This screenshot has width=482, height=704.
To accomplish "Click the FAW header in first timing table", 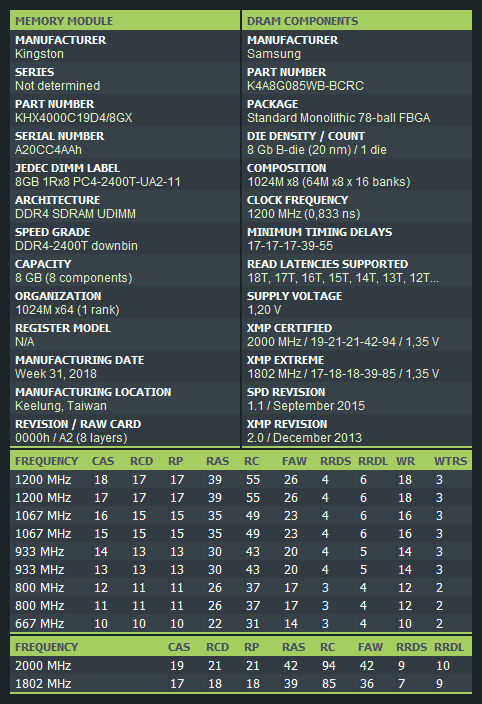I will pyautogui.click(x=294, y=461).
